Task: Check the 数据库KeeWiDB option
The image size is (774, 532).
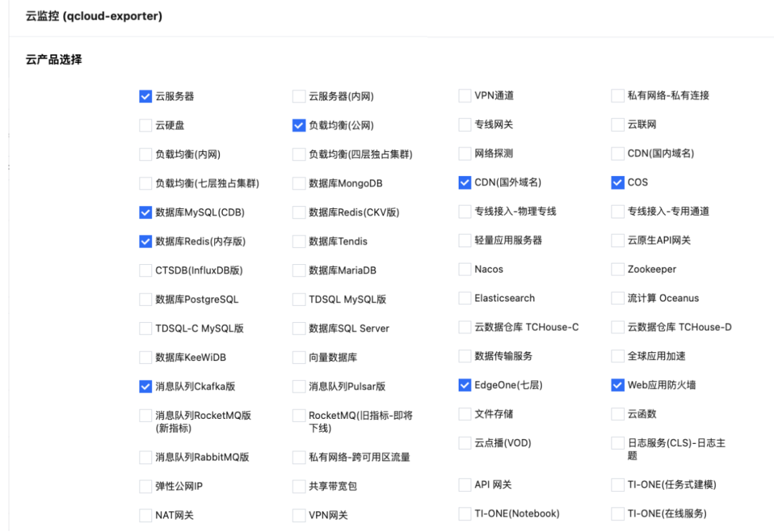Action: pos(145,357)
